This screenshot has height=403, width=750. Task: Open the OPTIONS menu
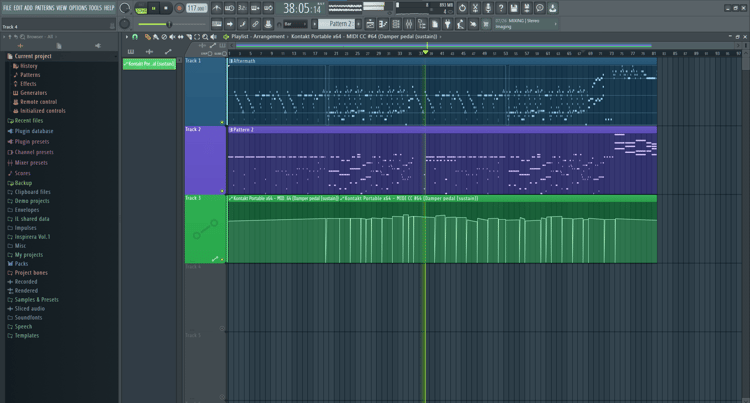point(78,8)
